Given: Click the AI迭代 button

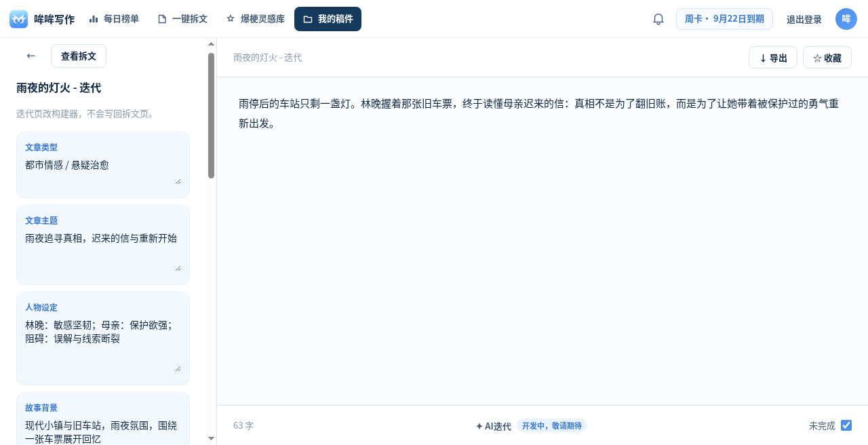Looking at the screenshot, I should pos(493,426).
